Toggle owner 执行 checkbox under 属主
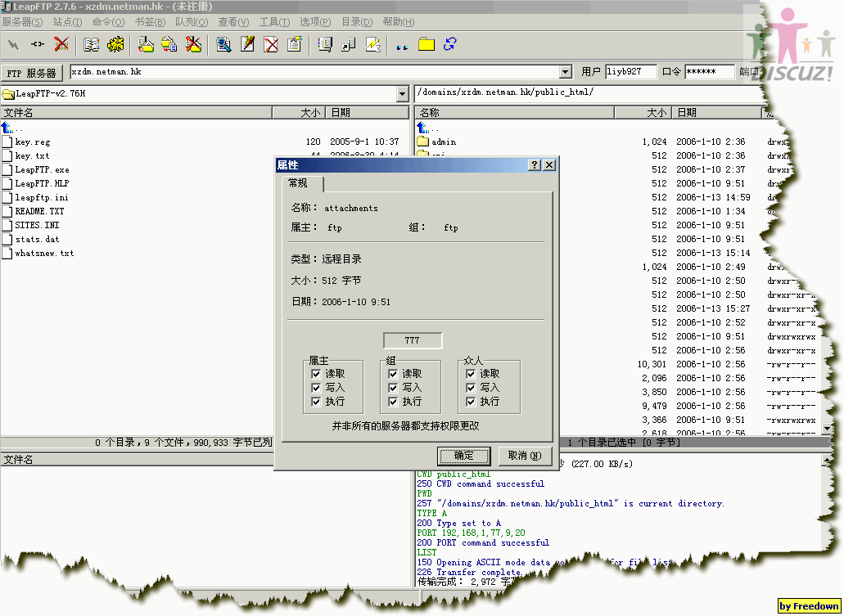The height and width of the screenshot is (616, 844). tap(316, 402)
